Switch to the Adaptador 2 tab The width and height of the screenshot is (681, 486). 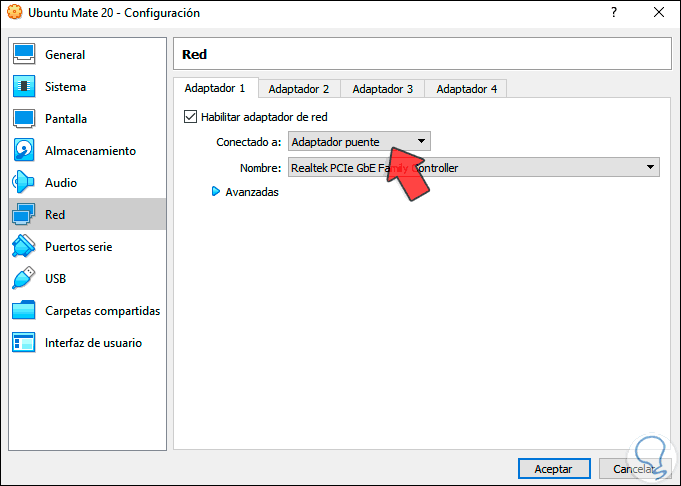[x=298, y=89]
